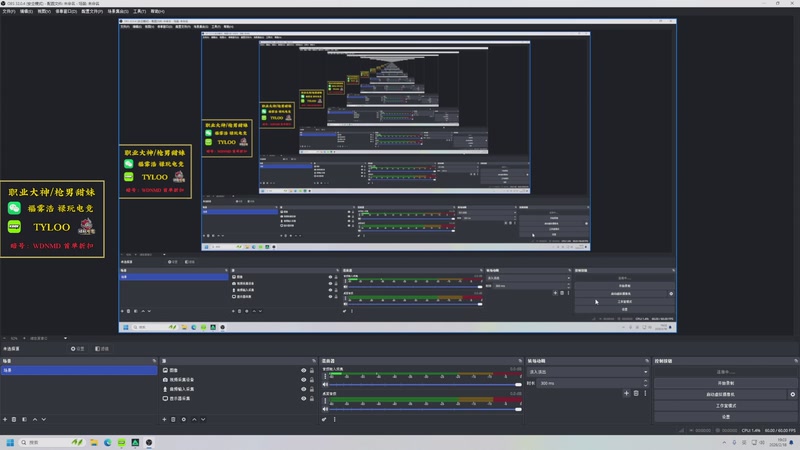Add a new source with the plus icon

pyautogui.click(x=164, y=419)
